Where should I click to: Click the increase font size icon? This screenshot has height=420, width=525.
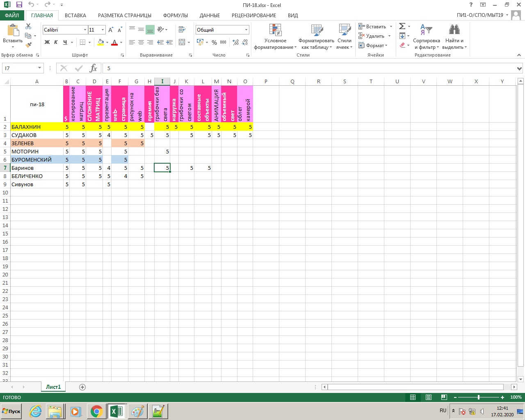(111, 30)
